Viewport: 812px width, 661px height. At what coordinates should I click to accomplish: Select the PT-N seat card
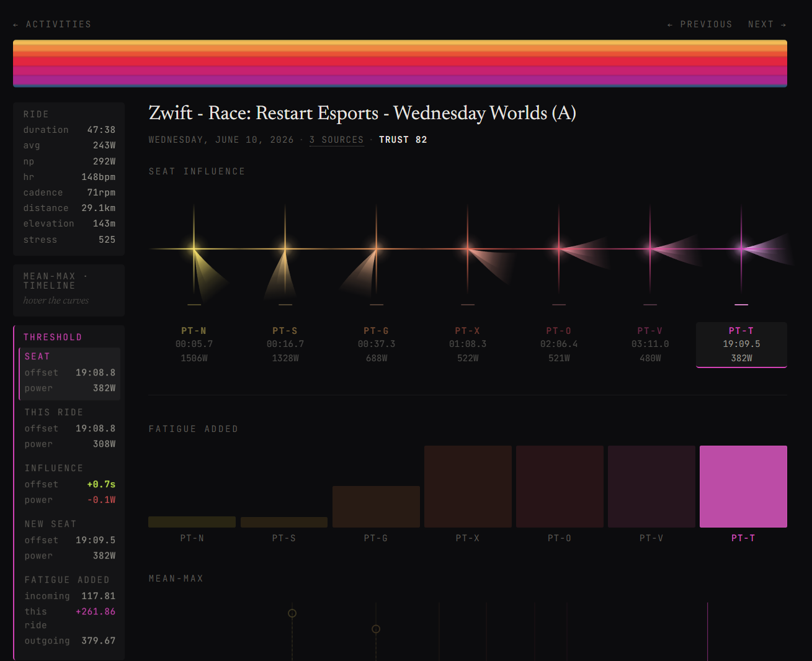[194, 344]
